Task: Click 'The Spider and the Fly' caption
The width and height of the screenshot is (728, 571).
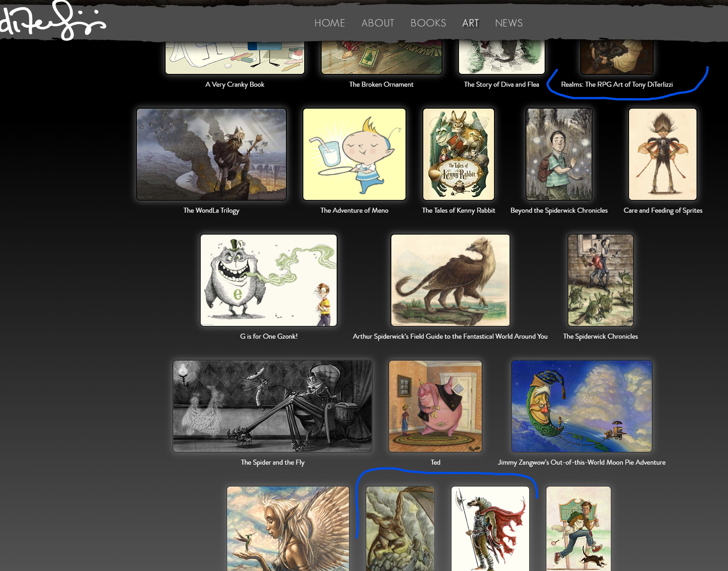Action: click(273, 462)
